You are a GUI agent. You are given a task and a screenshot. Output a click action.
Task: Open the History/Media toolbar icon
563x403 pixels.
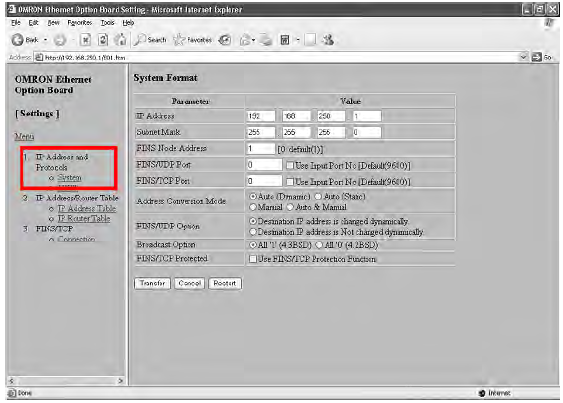[x=225, y=40]
